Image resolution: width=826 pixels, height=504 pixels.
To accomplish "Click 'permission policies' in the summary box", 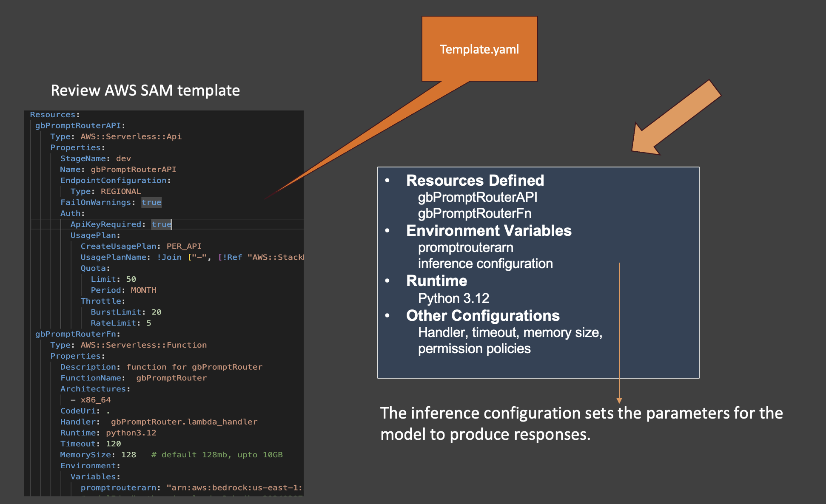I will (x=474, y=348).
